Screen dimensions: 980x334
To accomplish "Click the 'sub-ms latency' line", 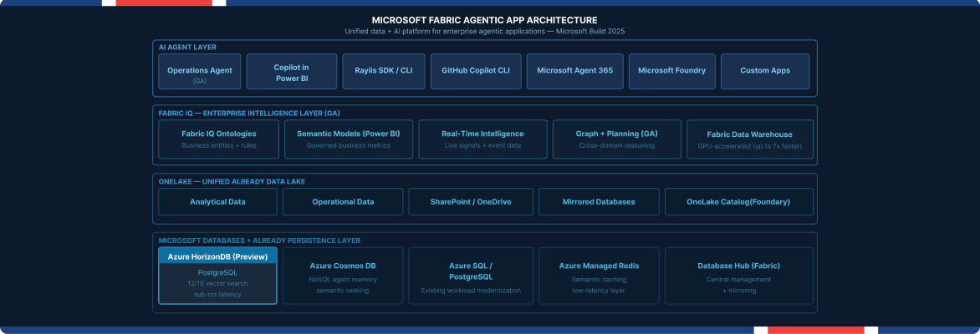I will point(217,294).
